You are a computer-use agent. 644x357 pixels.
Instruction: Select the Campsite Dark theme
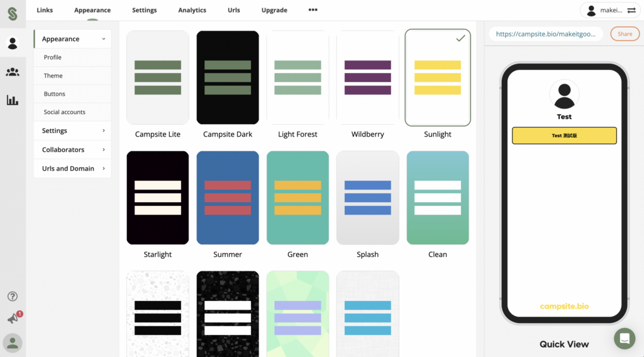point(228,77)
